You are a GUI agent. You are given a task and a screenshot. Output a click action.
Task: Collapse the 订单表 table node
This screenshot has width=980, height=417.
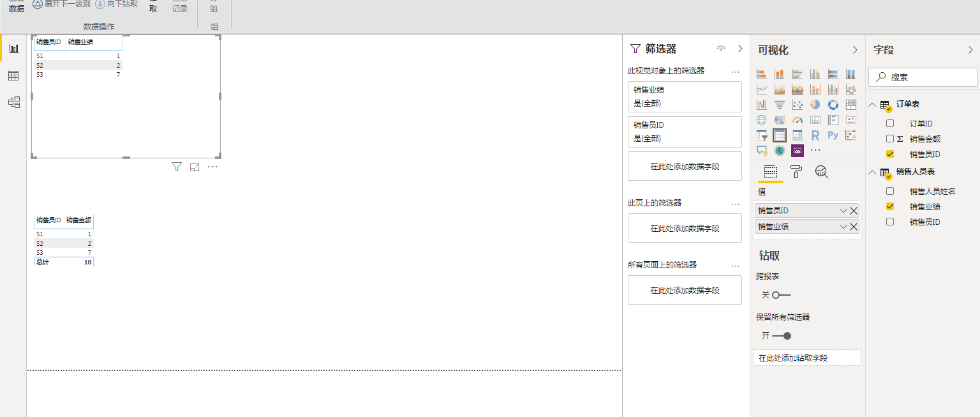872,104
